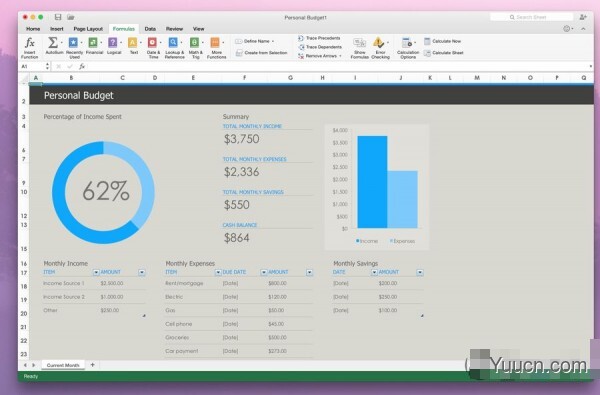Click the Search Sheet field
This screenshot has height=395, width=600.
(532, 17)
